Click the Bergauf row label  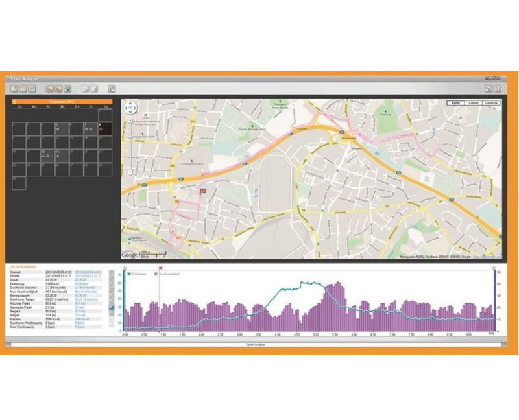(x=15, y=312)
